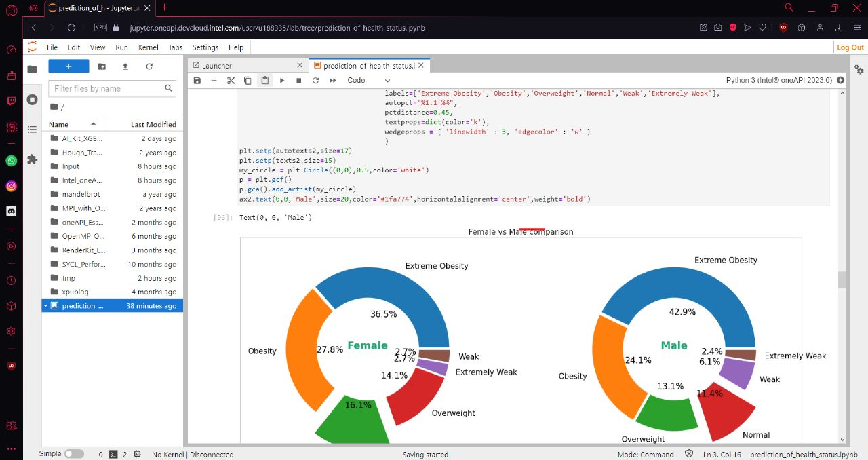Open the tmp folder
Viewport: 868px width, 460px height.
click(113, 278)
